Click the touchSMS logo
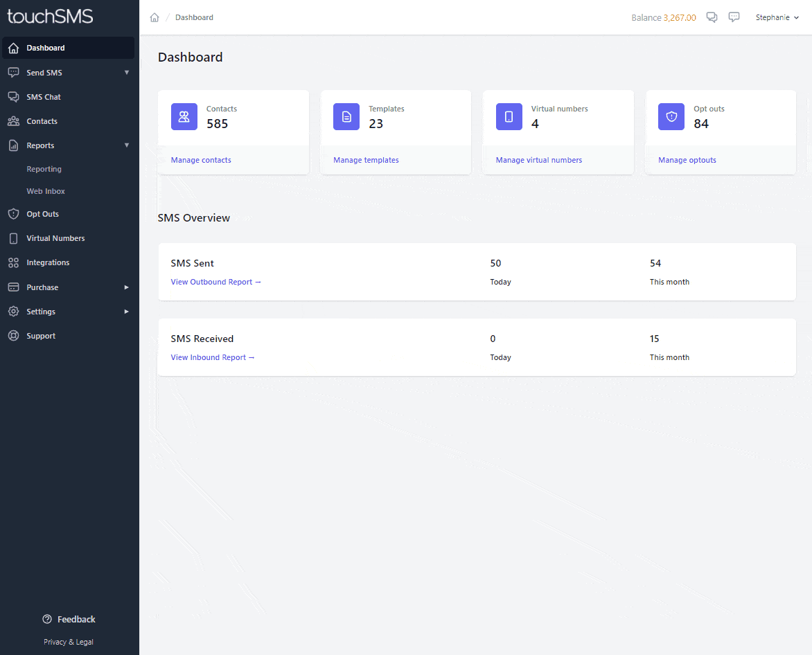Screen dimensions: 812x655 point(50,17)
